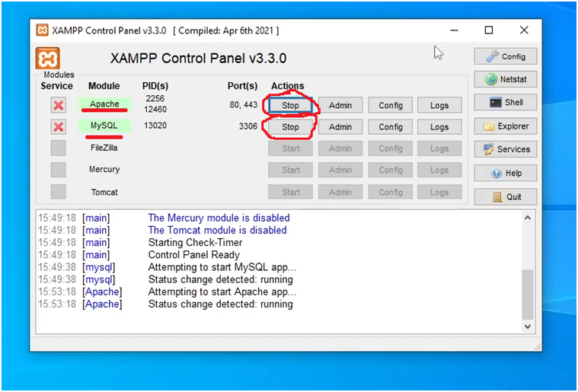The image size is (578, 392).
Task: Click the FileZilla Admin button
Action: click(340, 148)
